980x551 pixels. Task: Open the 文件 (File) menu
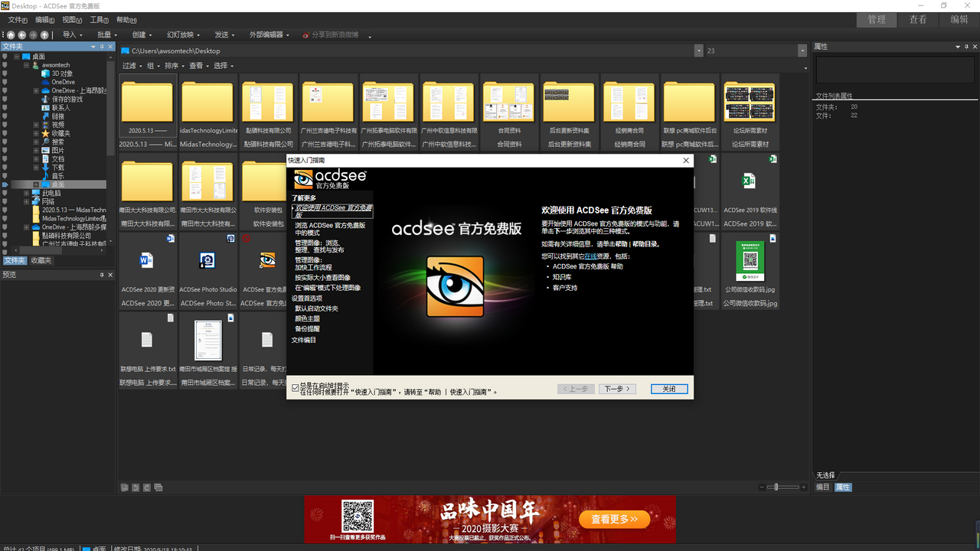tap(18, 20)
